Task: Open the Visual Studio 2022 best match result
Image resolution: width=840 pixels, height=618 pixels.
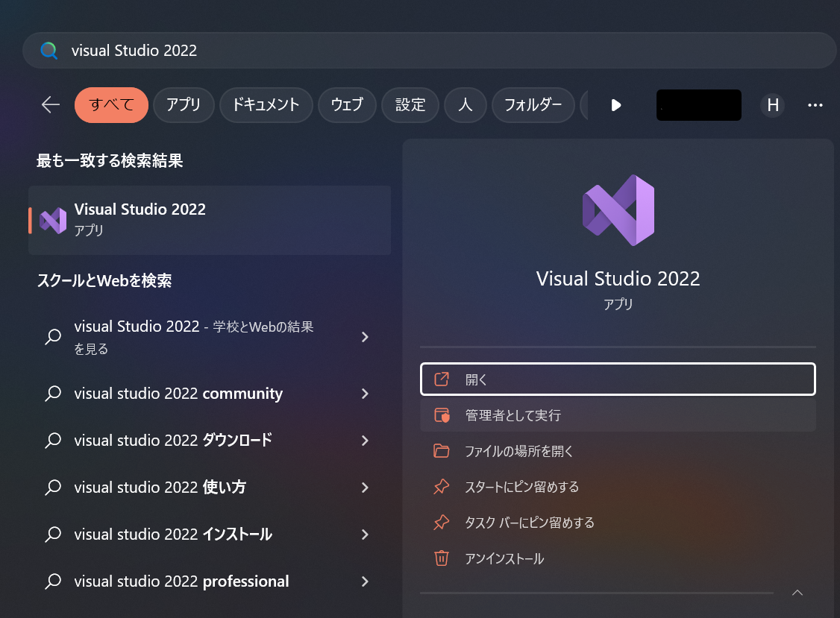Action: (x=210, y=220)
